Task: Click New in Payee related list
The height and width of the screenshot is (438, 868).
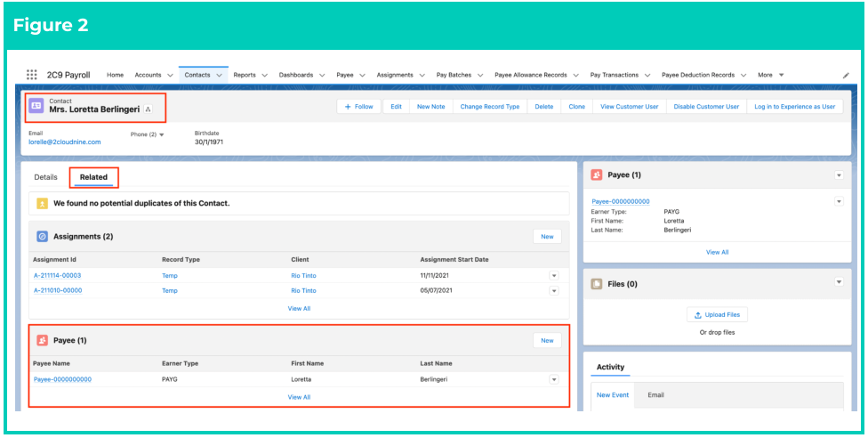Action: [547, 340]
